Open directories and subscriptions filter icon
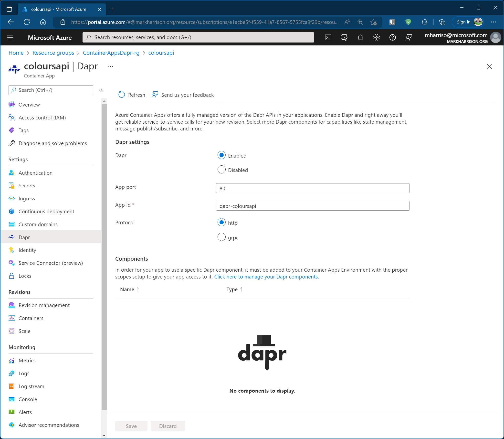 pos(344,37)
